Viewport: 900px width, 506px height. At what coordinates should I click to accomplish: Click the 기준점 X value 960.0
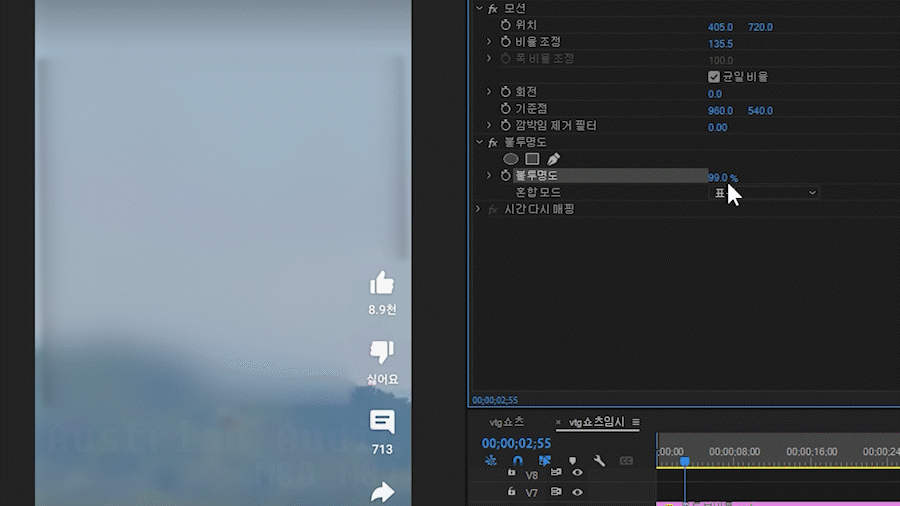coord(720,111)
